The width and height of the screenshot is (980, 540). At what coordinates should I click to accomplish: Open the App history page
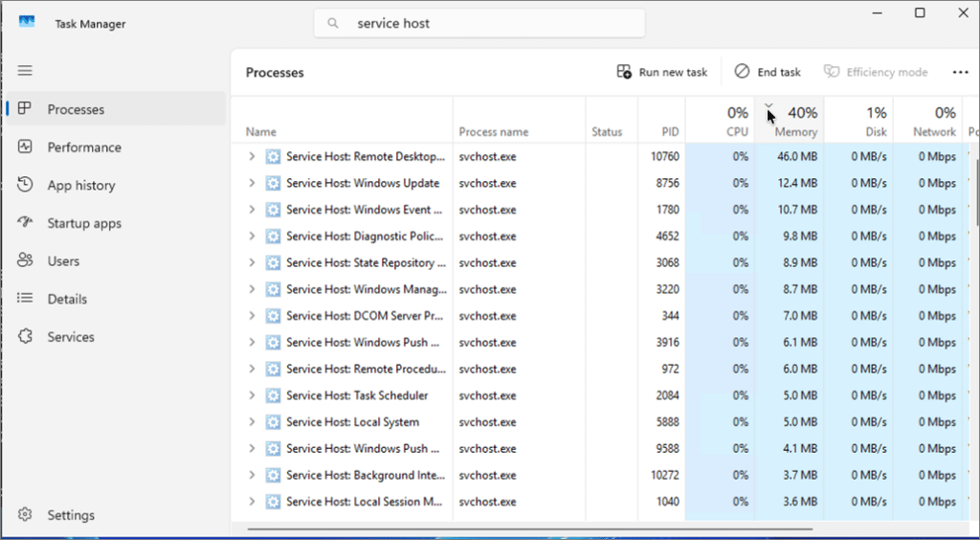116,185
